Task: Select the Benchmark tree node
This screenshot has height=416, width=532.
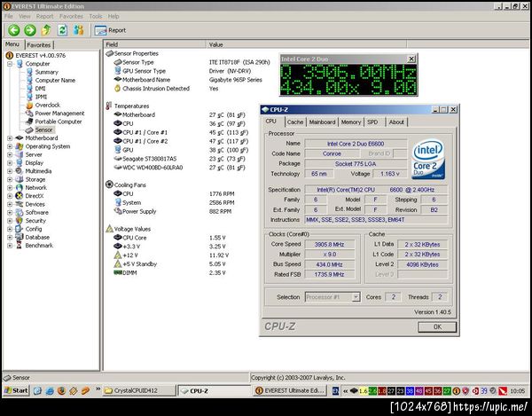Action: point(40,245)
